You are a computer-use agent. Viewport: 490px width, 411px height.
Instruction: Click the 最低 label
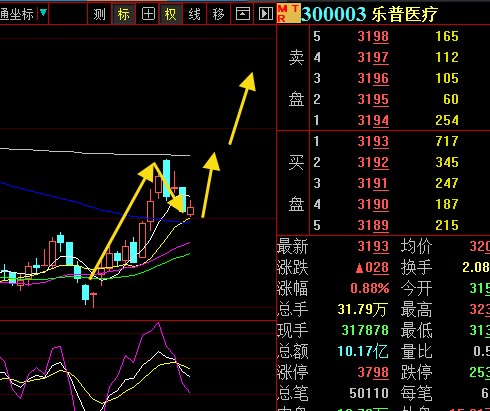416,331
